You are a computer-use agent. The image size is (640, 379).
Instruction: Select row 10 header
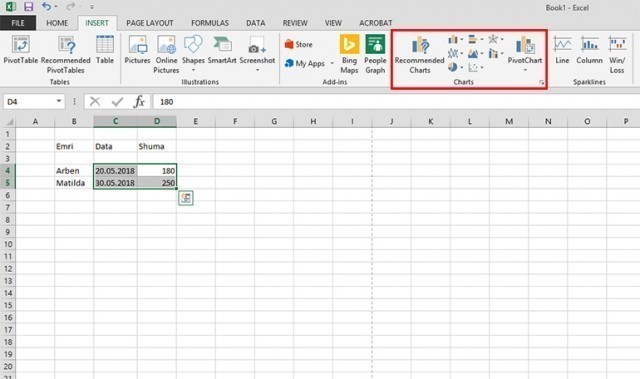[x=8, y=244]
